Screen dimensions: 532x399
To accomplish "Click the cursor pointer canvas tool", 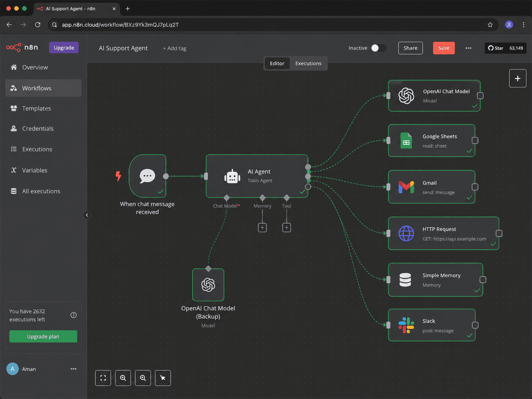I will tap(163, 378).
